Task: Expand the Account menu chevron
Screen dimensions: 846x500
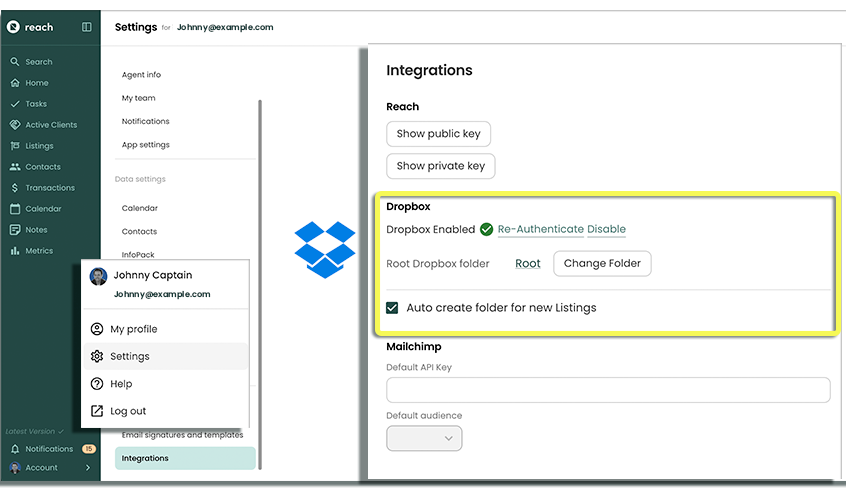Action: point(88,468)
